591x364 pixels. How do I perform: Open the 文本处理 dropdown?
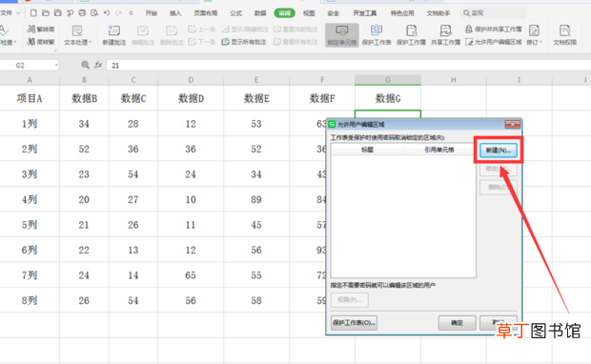pos(77,35)
